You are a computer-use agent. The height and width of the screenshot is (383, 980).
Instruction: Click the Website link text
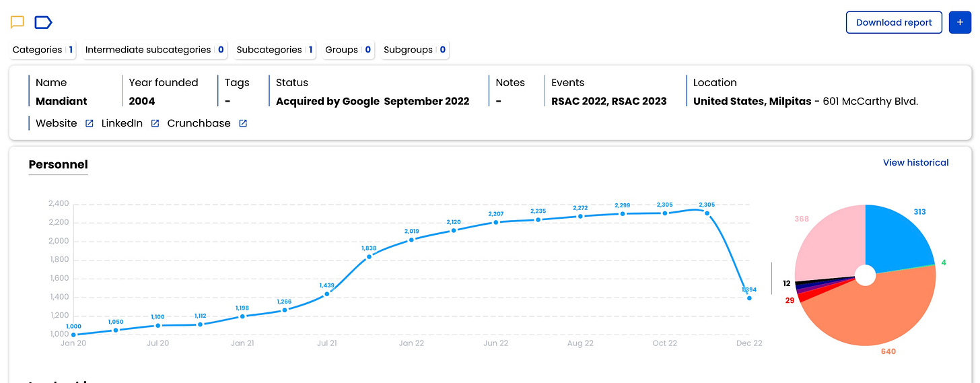click(57, 123)
